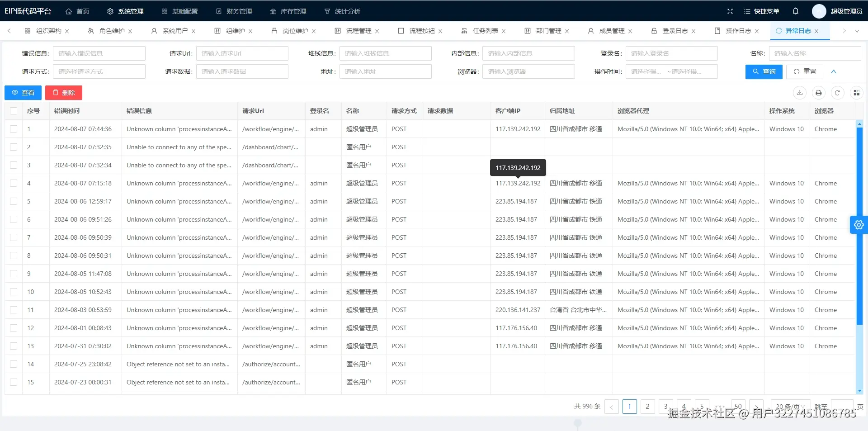
Task: Close the 系统用户 tab
Action: 193,31
